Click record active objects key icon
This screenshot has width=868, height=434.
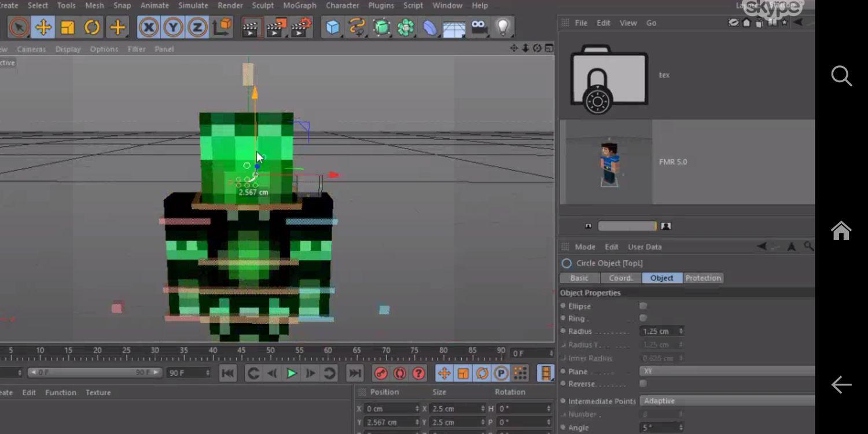pyautogui.click(x=381, y=373)
